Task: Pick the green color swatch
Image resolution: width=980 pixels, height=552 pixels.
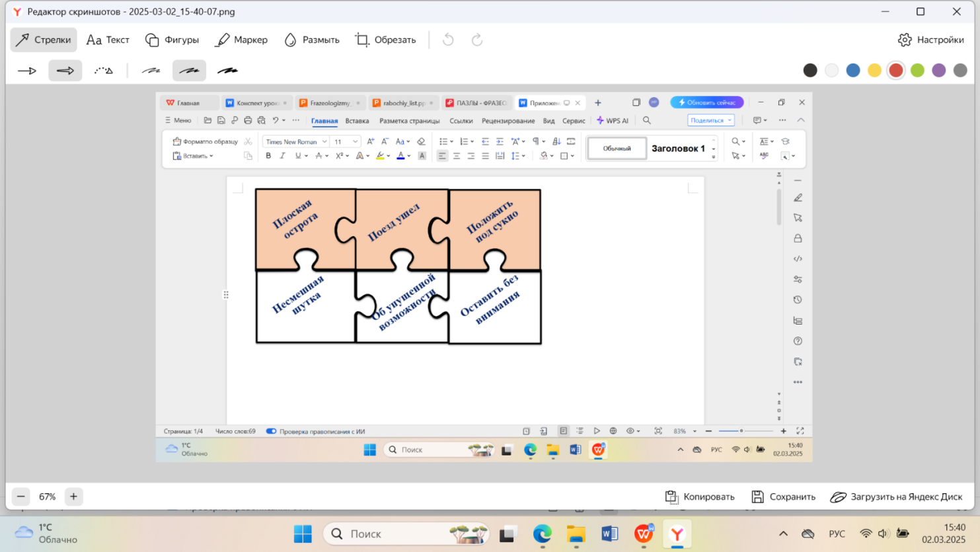Action: (917, 70)
